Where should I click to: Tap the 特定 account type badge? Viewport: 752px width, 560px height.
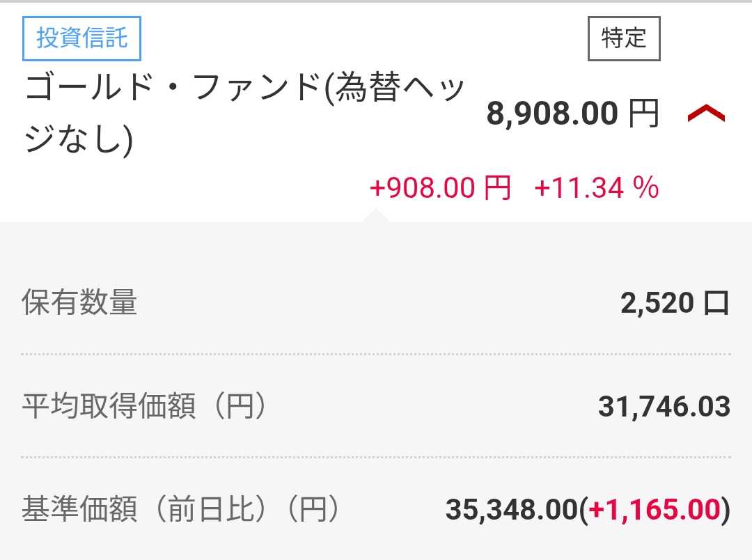click(x=624, y=38)
